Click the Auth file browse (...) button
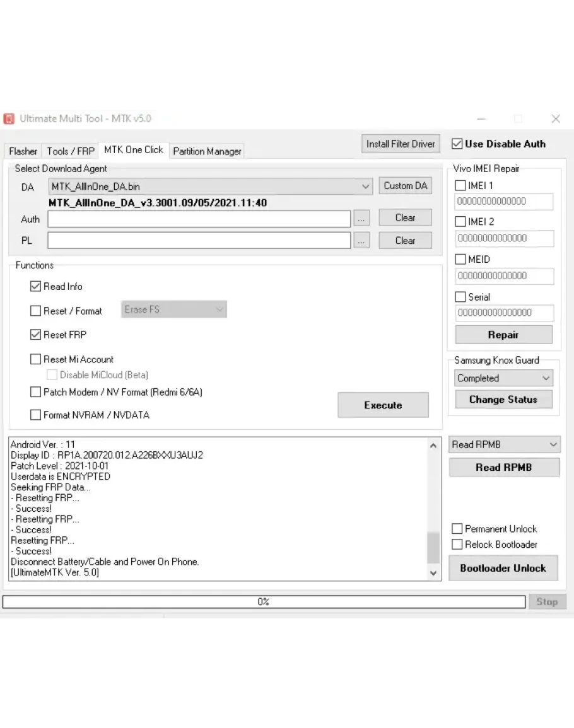The width and height of the screenshot is (574, 728). (x=361, y=219)
